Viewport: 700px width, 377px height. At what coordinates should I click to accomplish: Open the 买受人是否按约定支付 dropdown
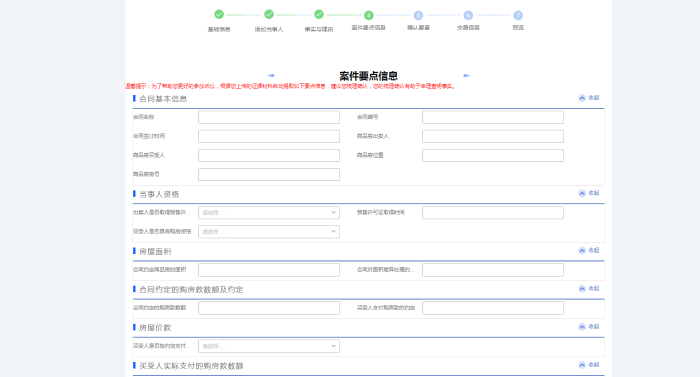pos(269,346)
